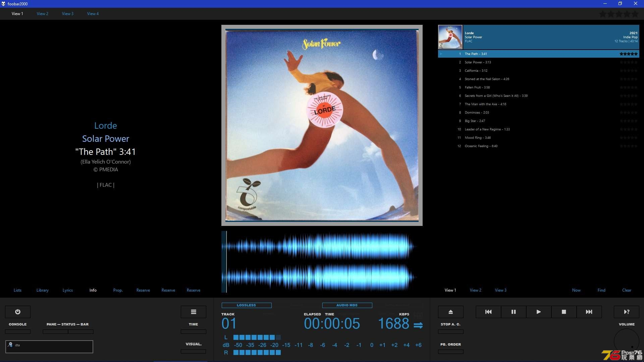Select track Fallen Fruit - 3:58

(539, 87)
